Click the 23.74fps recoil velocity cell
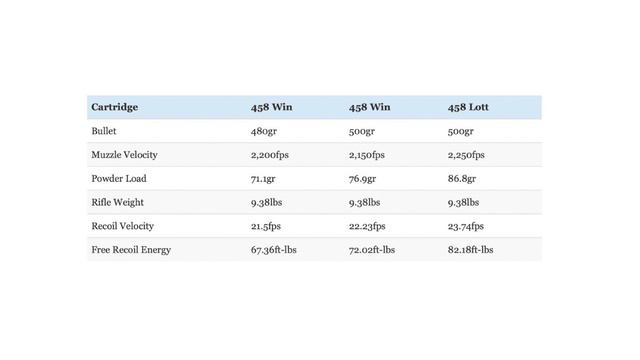Viewport: 640px width, 360px height. (x=466, y=226)
